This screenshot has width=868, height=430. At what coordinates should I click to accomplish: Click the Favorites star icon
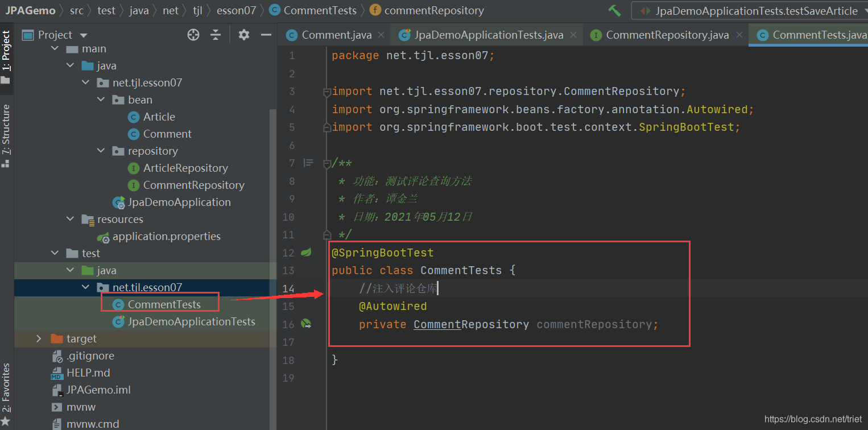(6, 421)
